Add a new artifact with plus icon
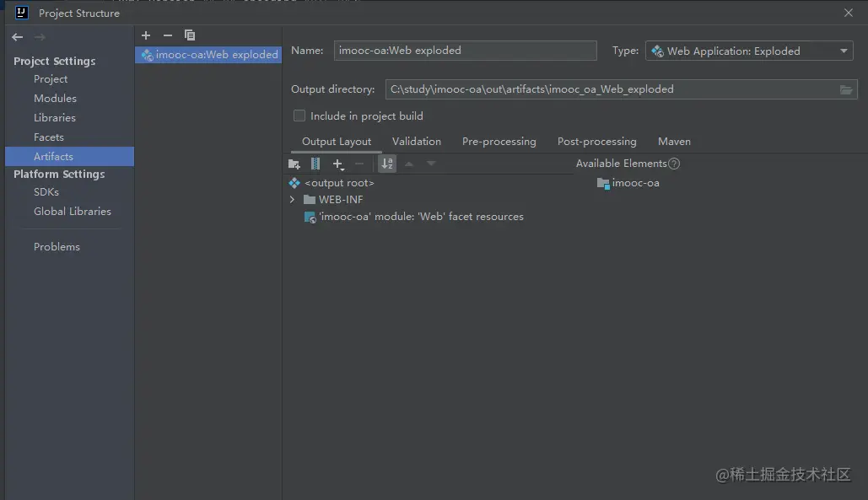This screenshot has height=500, width=868. (146, 35)
